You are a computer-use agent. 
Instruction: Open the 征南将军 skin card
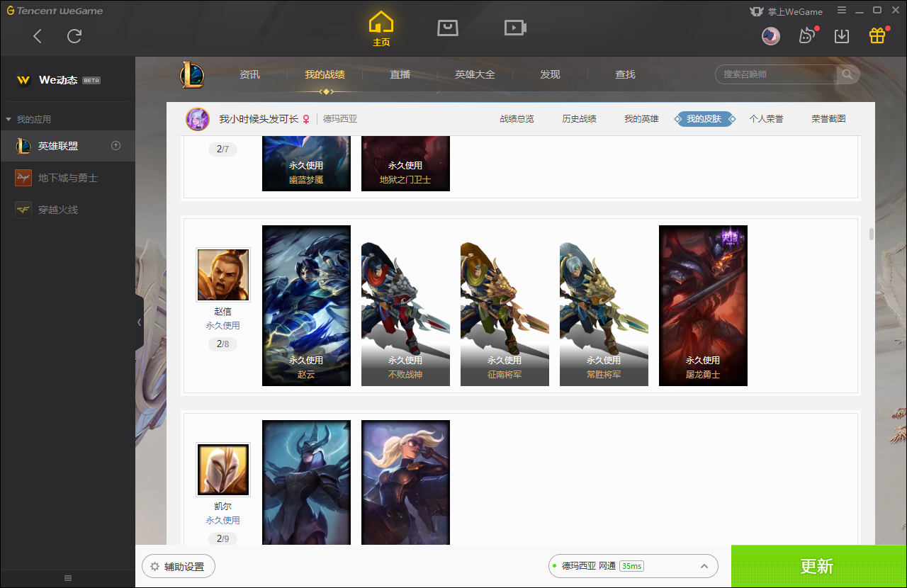point(505,305)
